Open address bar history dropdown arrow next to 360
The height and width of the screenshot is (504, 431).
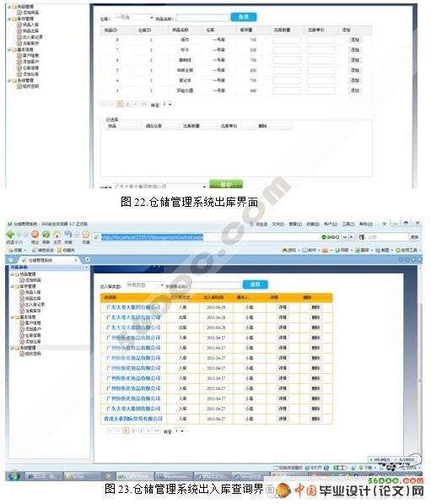point(344,237)
